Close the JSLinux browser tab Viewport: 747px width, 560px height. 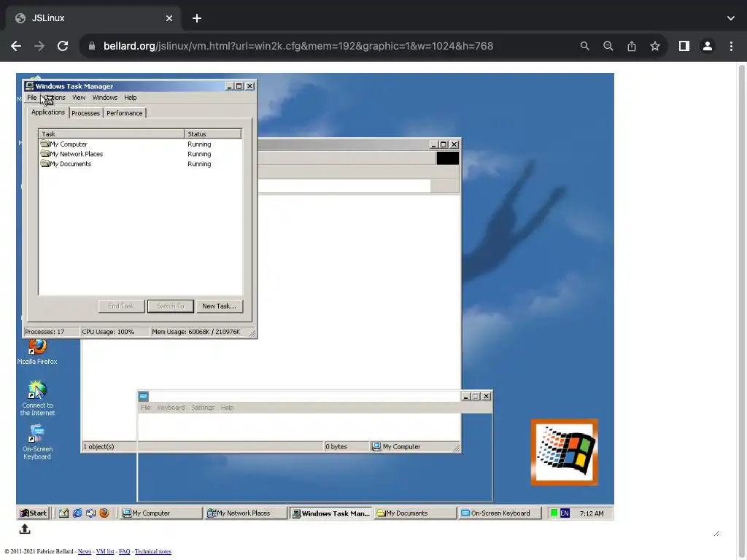[x=169, y=18]
